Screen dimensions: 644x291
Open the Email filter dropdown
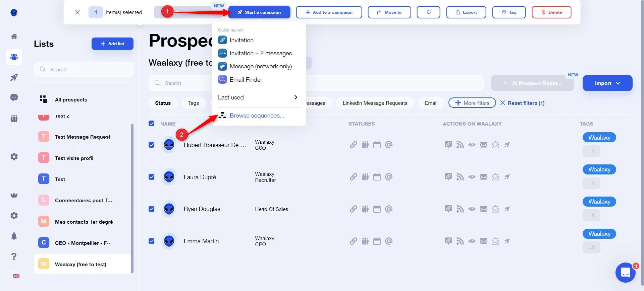pos(431,103)
